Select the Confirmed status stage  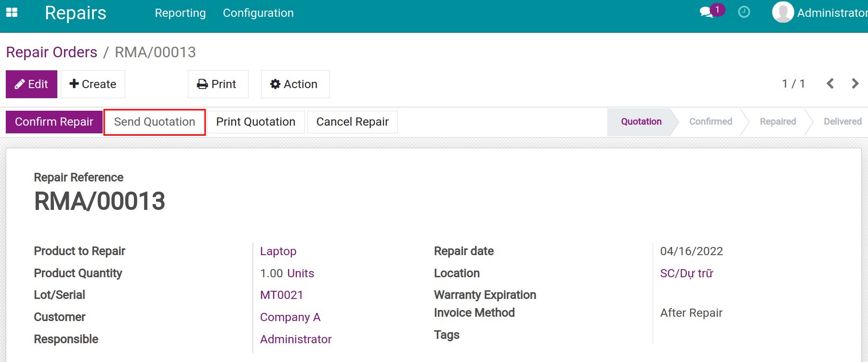point(710,122)
